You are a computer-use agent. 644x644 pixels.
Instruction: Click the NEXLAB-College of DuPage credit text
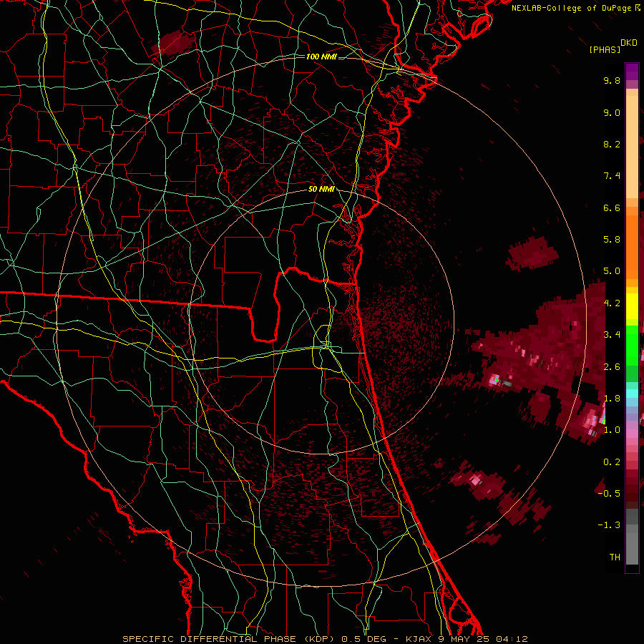(572, 8)
